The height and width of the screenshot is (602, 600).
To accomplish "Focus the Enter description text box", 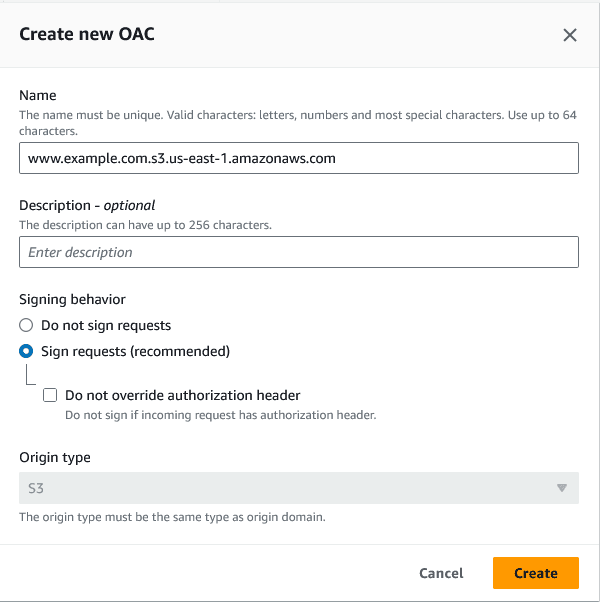I will pyautogui.click(x=298, y=252).
